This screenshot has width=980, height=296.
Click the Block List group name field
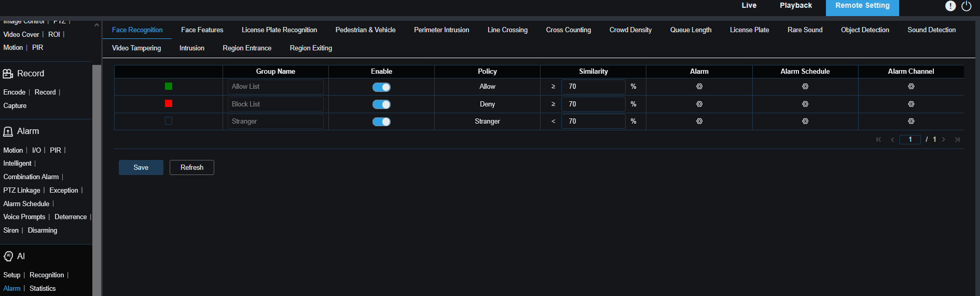click(x=275, y=104)
